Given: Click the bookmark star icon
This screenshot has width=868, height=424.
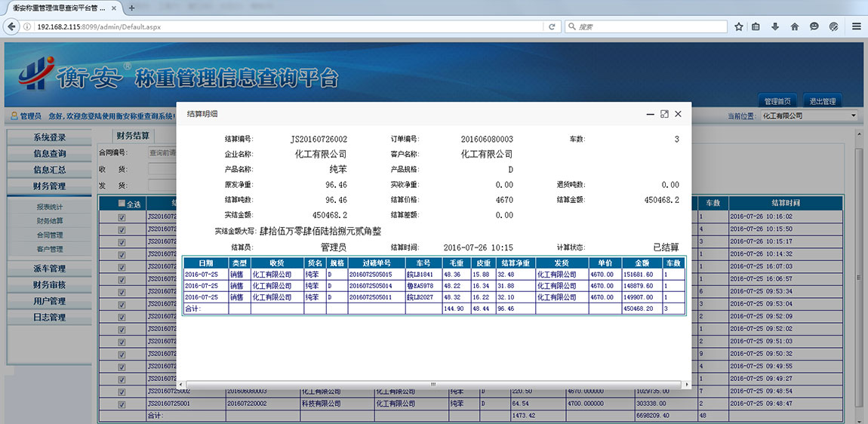Looking at the screenshot, I should (x=739, y=26).
